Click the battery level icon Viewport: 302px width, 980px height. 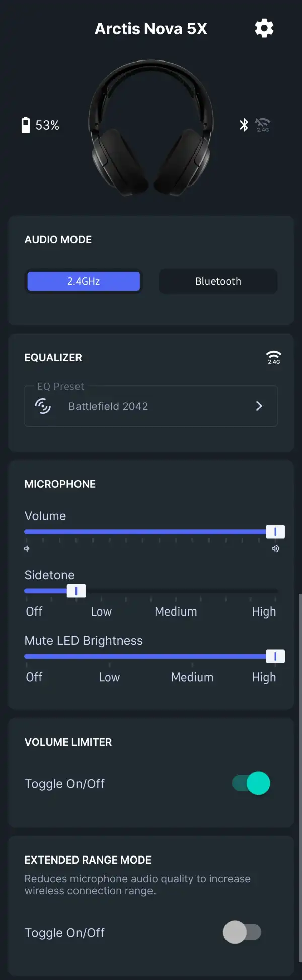[x=26, y=125]
